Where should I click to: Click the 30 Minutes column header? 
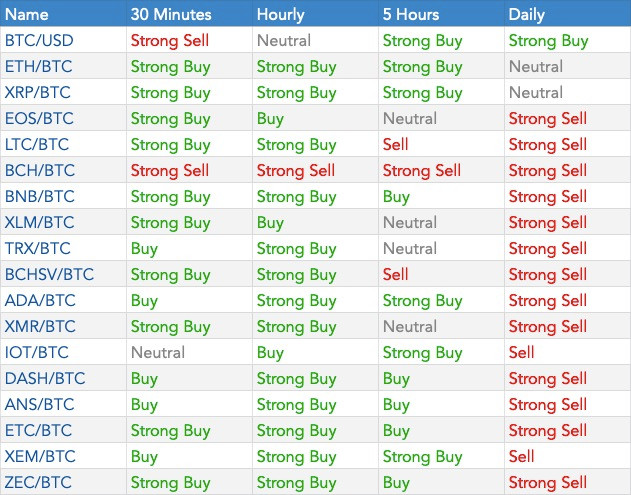click(171, 14)
